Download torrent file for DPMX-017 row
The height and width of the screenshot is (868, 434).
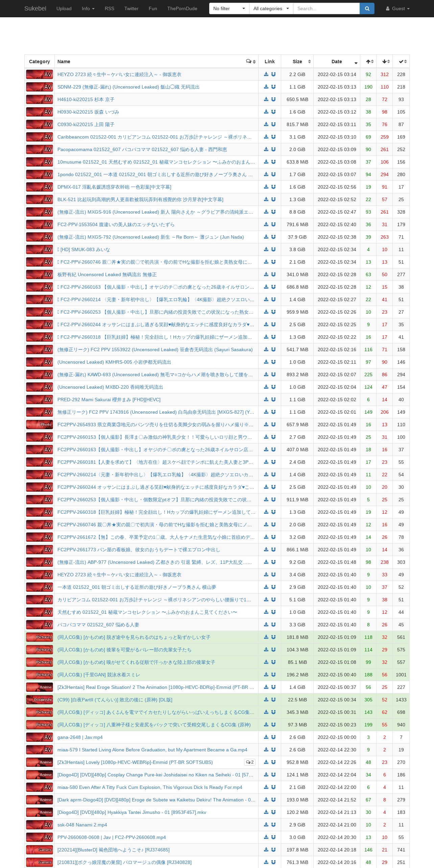pyautogui.click(x=266, y=187)
